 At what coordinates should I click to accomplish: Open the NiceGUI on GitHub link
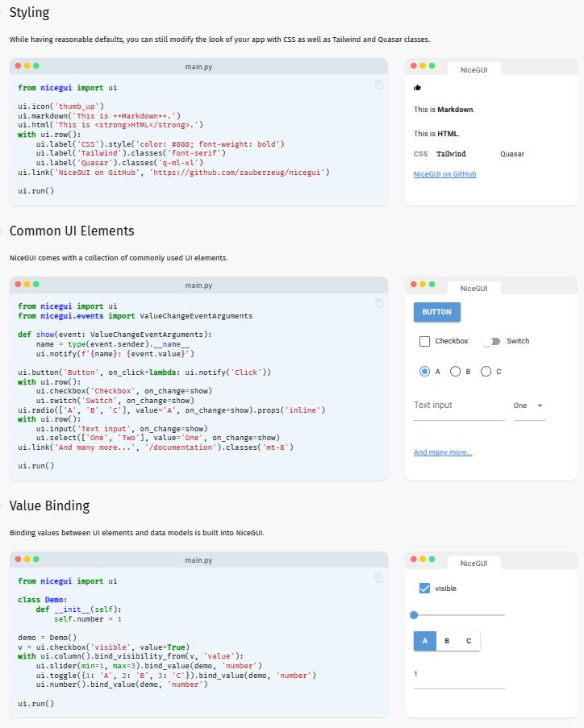444,174
